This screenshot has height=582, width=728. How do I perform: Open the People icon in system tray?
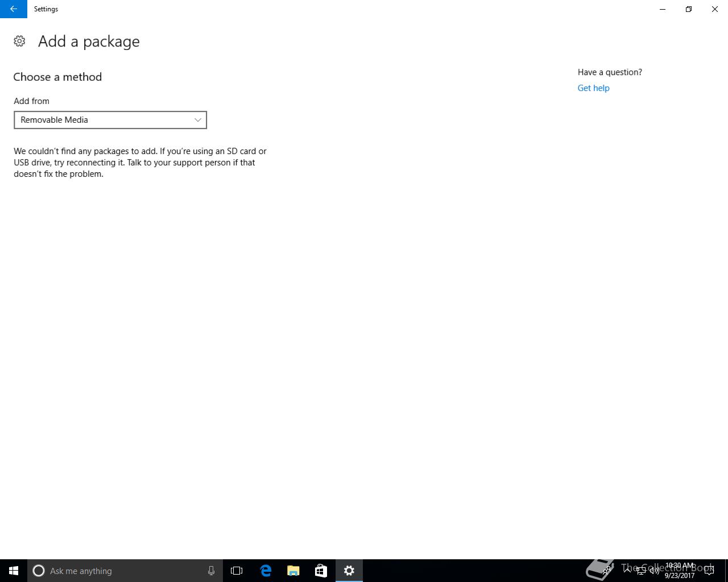[607, 571]
